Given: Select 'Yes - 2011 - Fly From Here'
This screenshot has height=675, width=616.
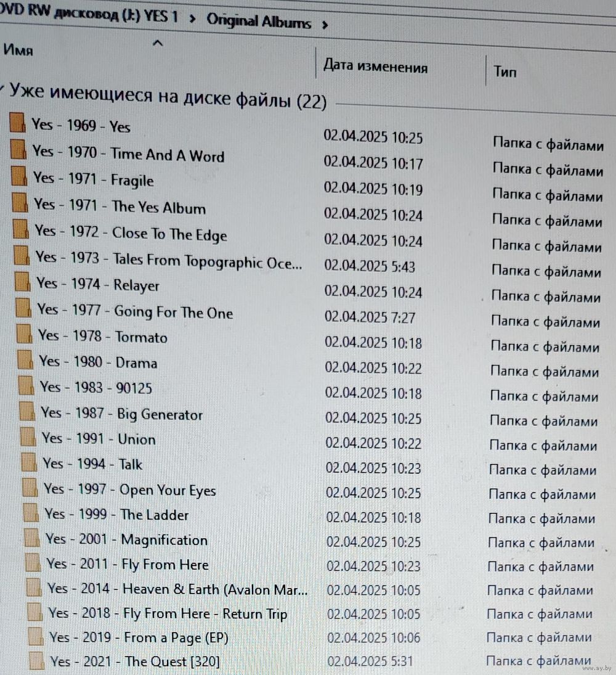Looking at the screenshot, I should pyautogui.click(x=128, y=565).
